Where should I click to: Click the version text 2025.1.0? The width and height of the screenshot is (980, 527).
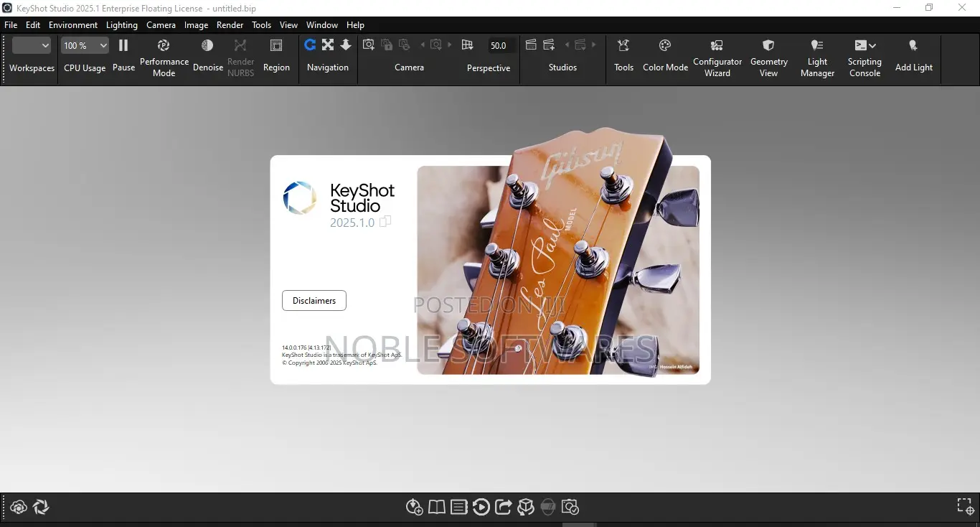(x=352, y=223)
